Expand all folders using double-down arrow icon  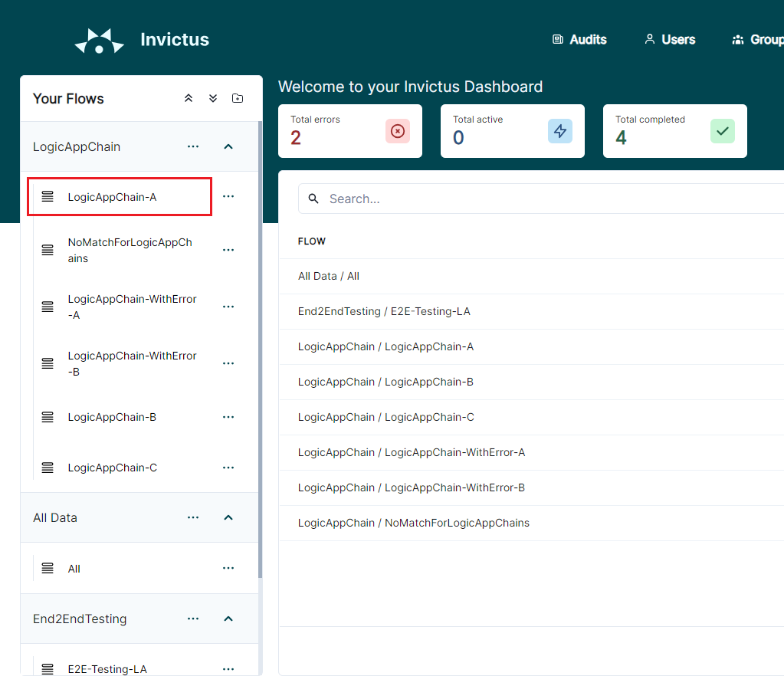point(213,98)
